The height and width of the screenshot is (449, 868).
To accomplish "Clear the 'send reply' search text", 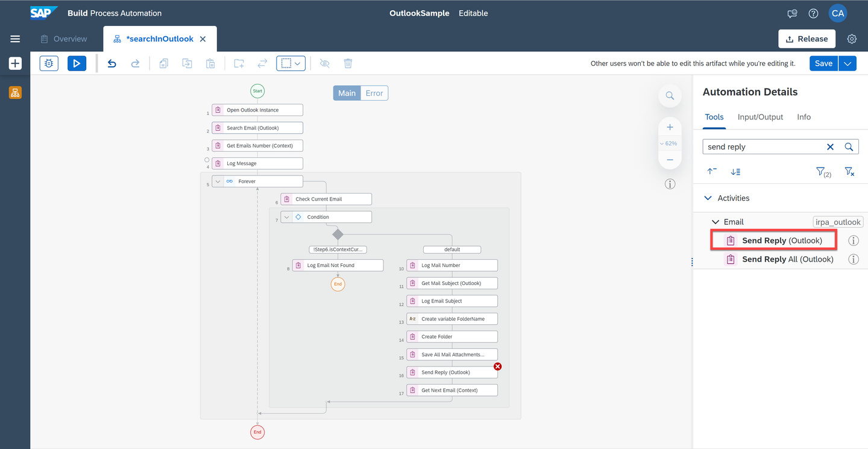I will coord(830,147).
